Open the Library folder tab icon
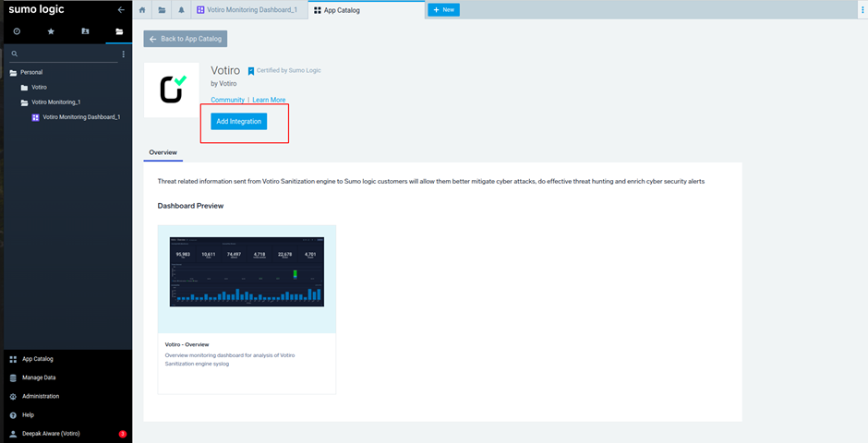This screenshot has height=443, width=868. click(x=119, y=31)
